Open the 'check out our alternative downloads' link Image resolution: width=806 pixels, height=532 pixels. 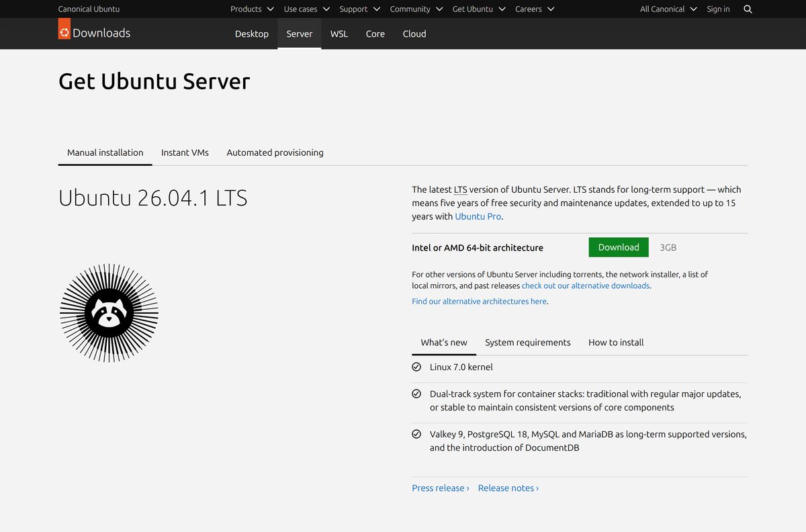[x=586, y=285]
